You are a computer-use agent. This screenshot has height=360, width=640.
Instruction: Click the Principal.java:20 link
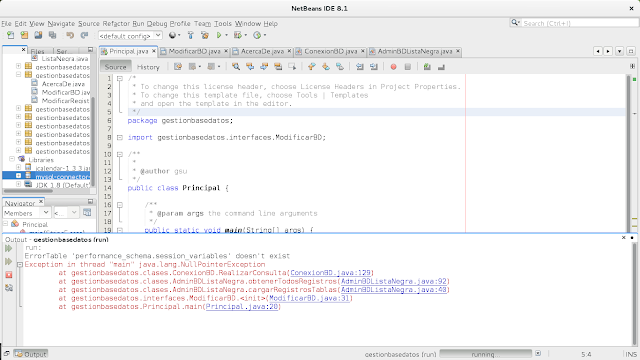tap(242, 307)
